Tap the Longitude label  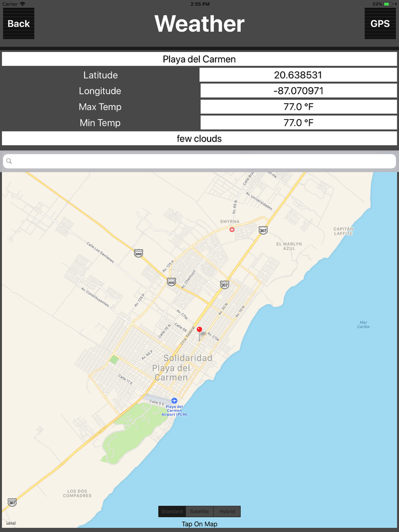click(100, 91)
